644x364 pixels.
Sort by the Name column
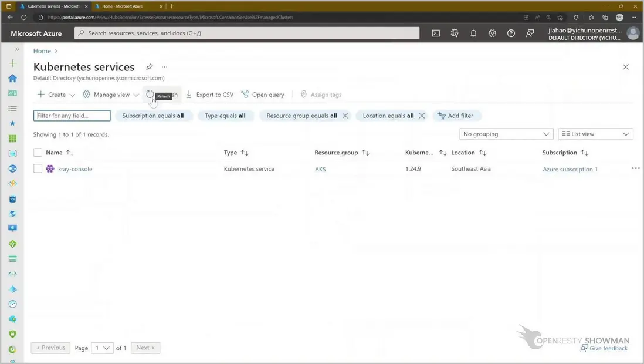[x=54, y=153]
